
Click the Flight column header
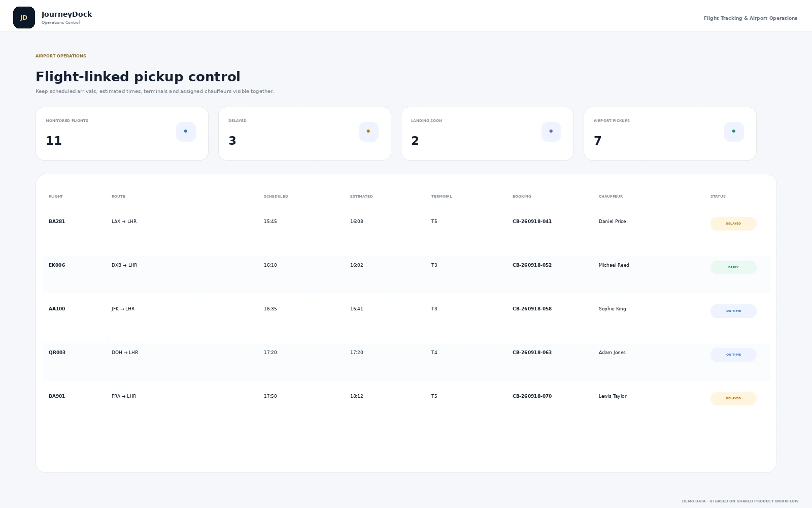point(56,197)
